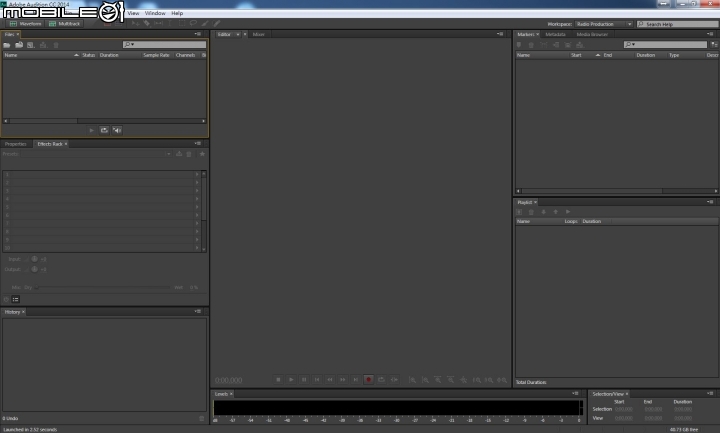Open the View menu
Image resolution: width=720 pixels, height=433 pixels.
pos(133,13)
